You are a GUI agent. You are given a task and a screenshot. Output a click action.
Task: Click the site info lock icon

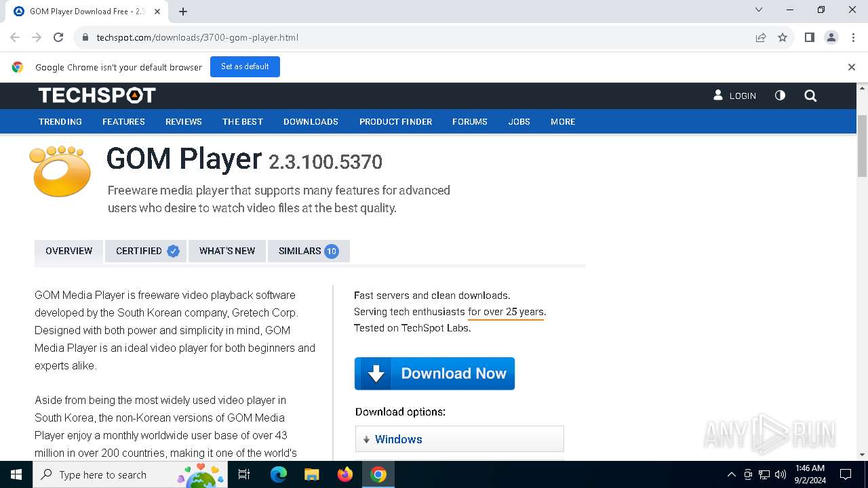[x=85, y=37]
